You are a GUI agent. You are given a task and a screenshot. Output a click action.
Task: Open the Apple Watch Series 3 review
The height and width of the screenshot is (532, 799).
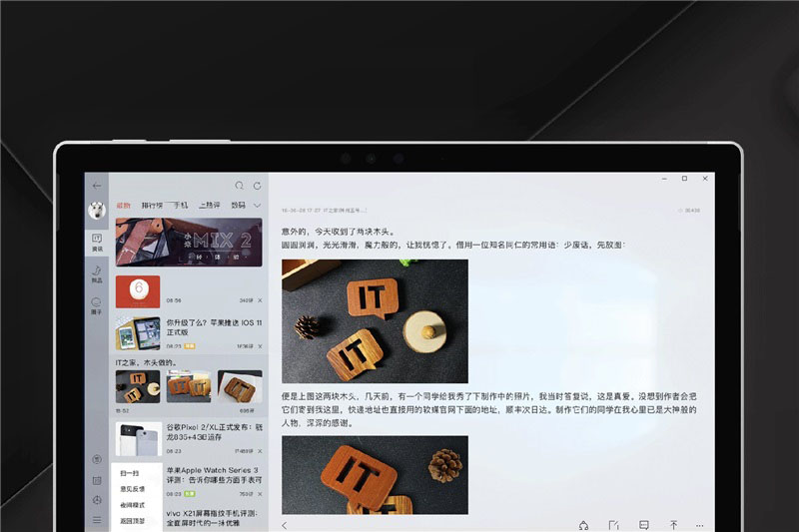(x=214, y=475)
